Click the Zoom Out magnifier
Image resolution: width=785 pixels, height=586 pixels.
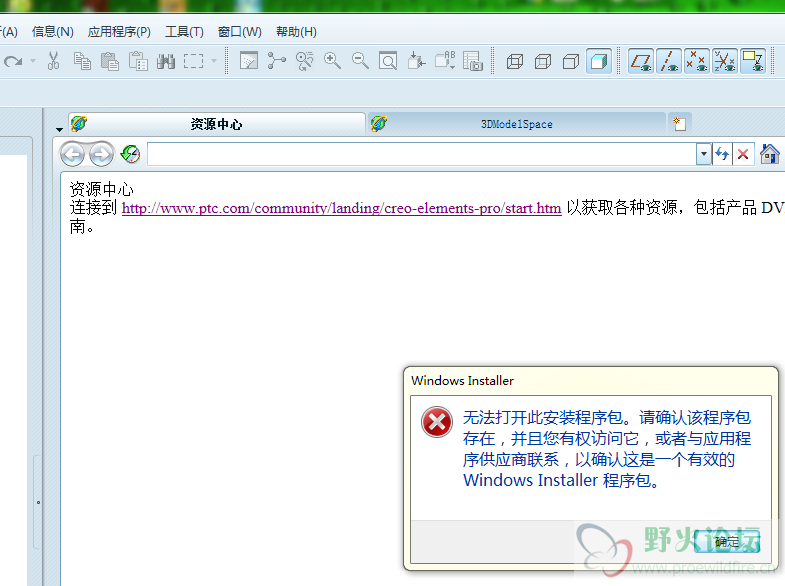pyautogui.click(x=360, y=61)
